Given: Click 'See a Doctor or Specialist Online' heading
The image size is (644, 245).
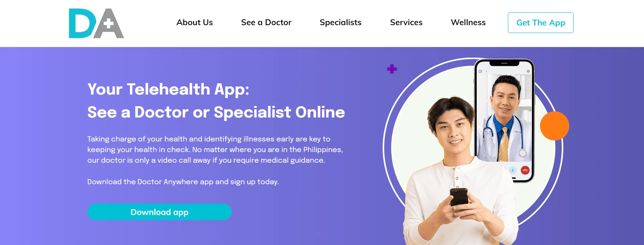Looking at the screenshot, I should tap(216, 112).
